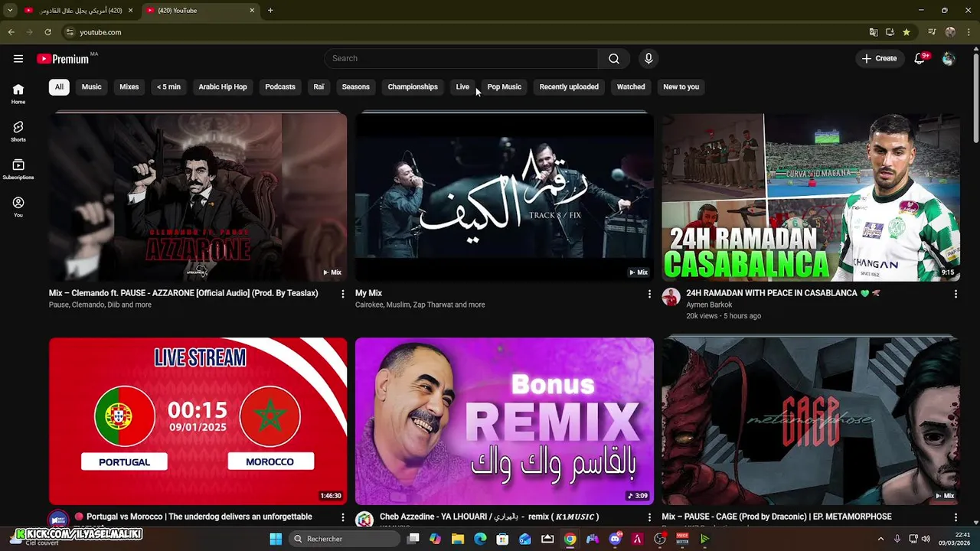Filter feed by Recently uploaded chip

tap(569, 86)
